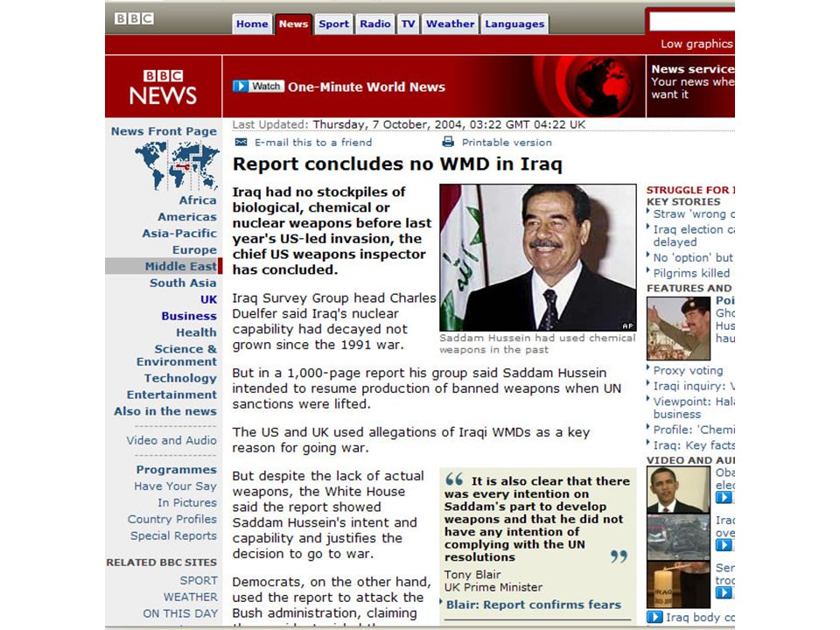
Task: Open the South Asia section
Action: [183, 283]
